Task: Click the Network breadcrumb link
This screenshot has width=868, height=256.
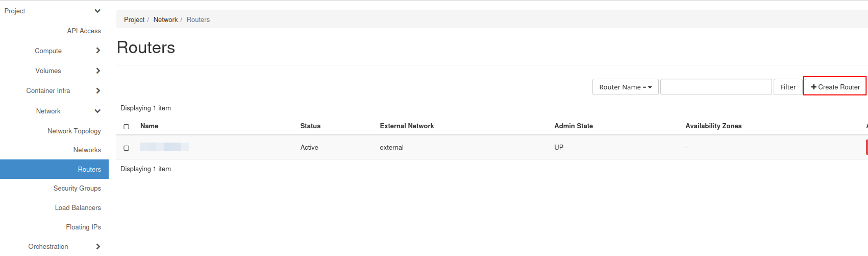Action: click(x=165, y=19)
